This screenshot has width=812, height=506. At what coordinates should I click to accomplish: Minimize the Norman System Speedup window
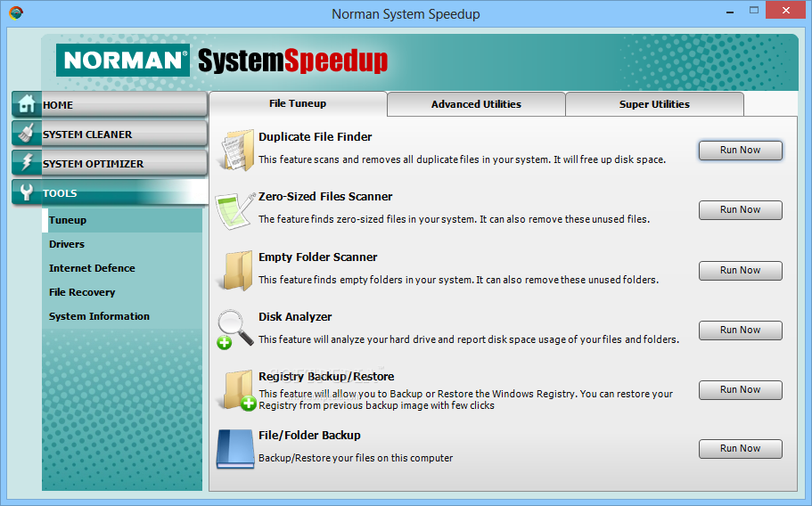[x=730, y=12]
